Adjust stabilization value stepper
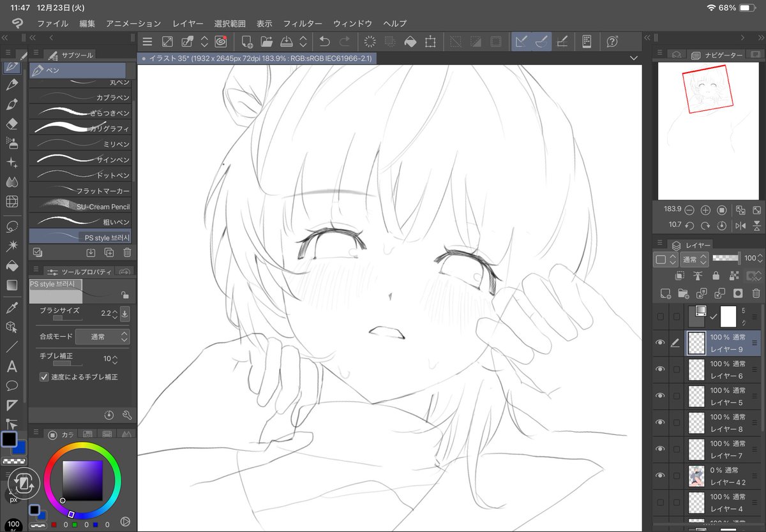The height and width of the screenshot is (532, 766). point(116,358)
